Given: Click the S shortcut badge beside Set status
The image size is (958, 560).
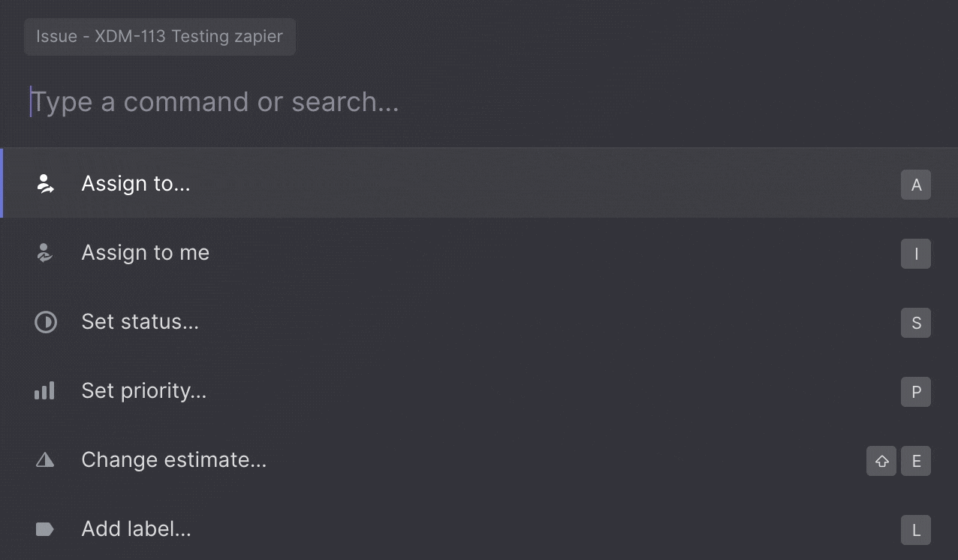Looking at the screenshot, I should (x=915, y=323).
